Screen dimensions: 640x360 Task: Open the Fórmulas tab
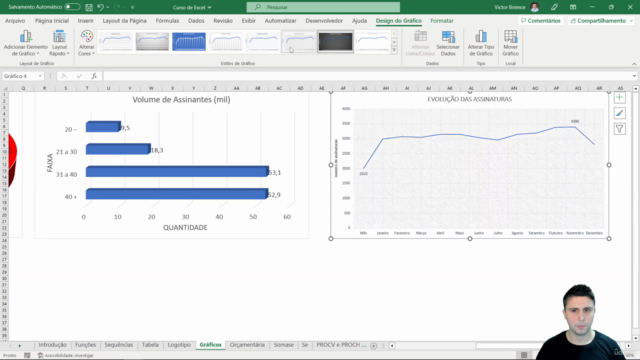tap(167, 21)
